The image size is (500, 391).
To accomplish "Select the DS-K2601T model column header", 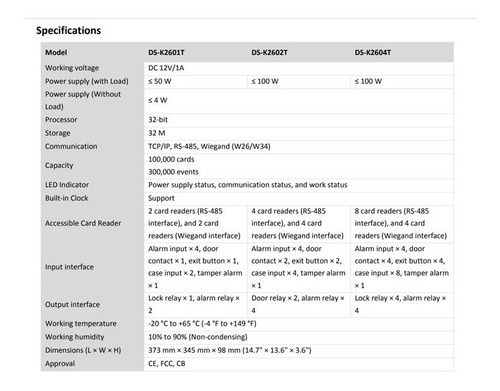I will pyautogui.click(x=166, y=53).
